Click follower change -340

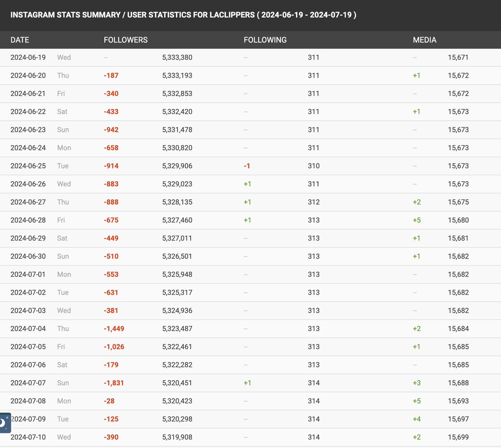click(x=111, y=94)
